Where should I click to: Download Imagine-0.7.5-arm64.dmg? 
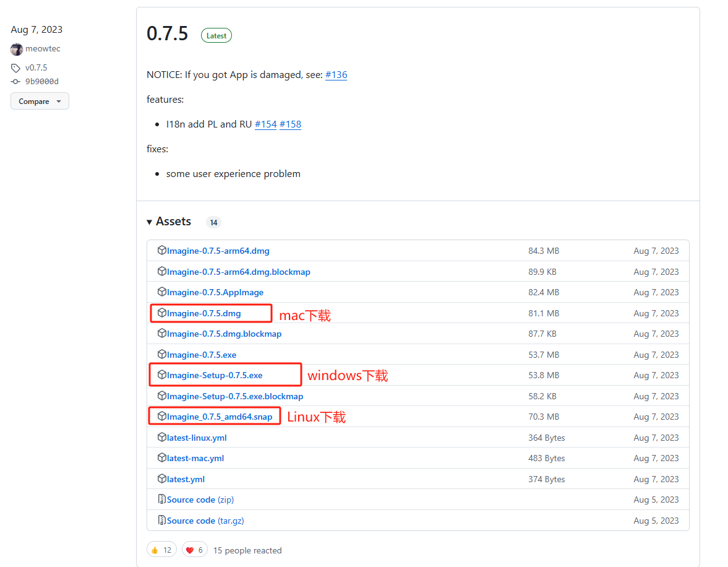pos(218,251)
